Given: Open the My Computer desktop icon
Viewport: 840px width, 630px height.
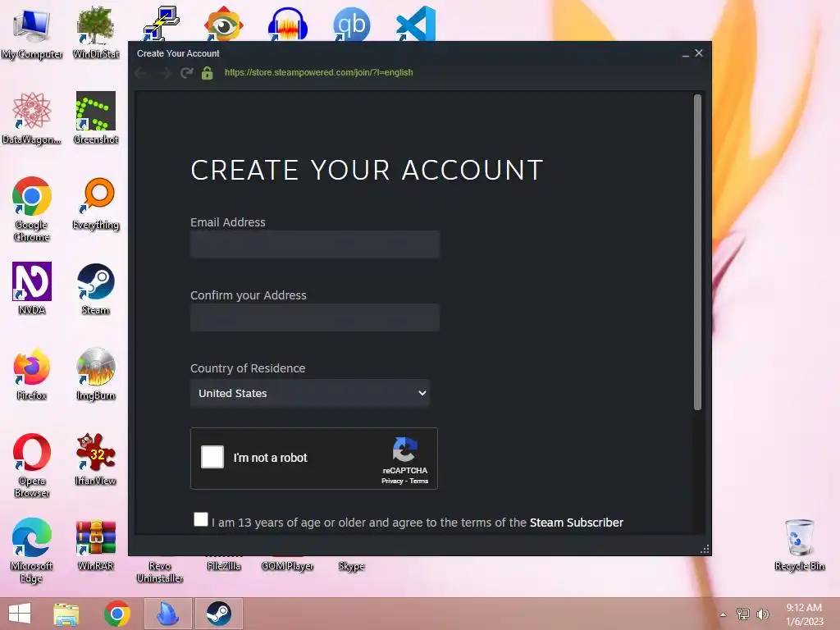Looking at the screenshot, I should tap(32, 32).
